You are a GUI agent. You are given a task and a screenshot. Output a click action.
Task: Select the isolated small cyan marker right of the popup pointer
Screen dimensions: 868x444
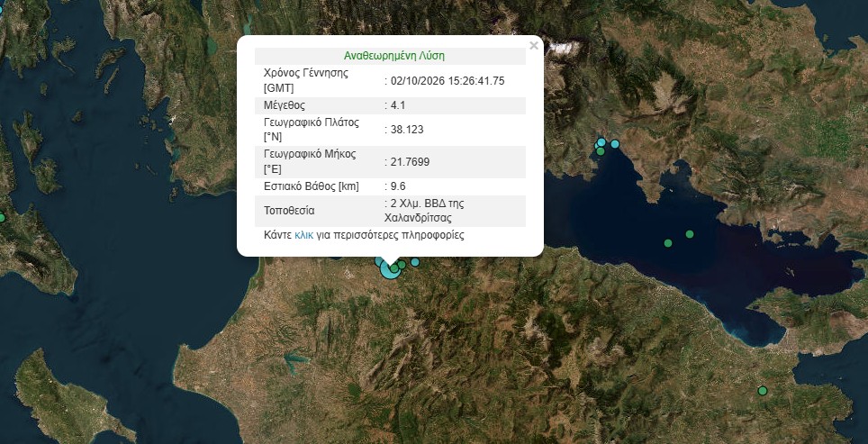point(414,262)
